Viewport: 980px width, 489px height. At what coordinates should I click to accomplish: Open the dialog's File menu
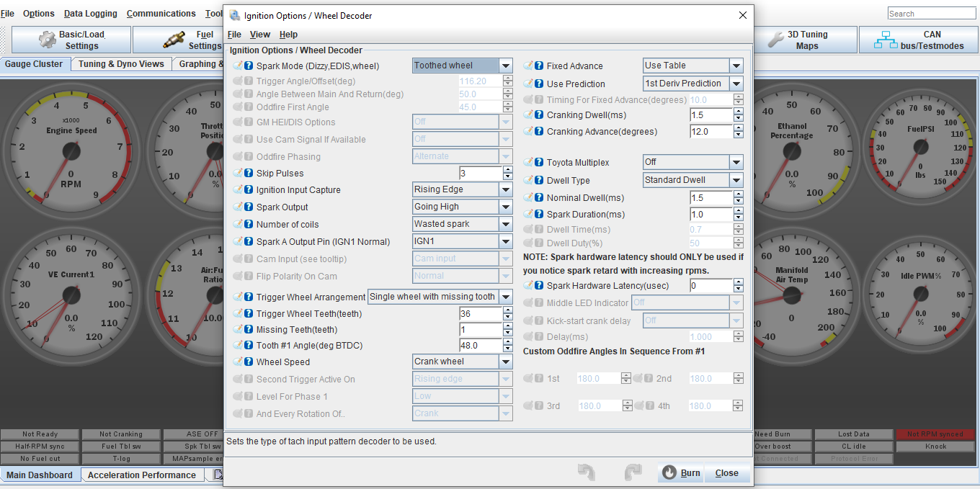coord(234,35)
